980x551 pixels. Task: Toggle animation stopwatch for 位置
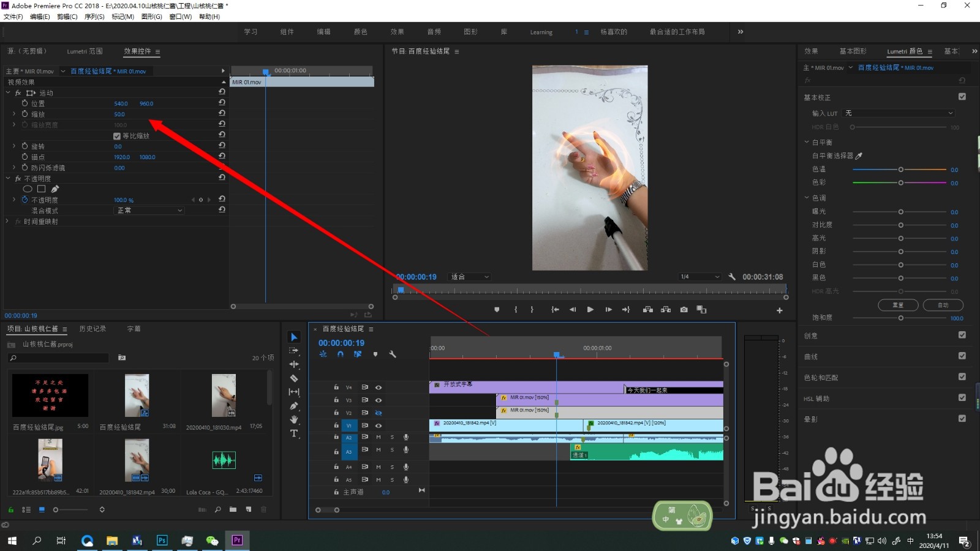click(25, 103)
